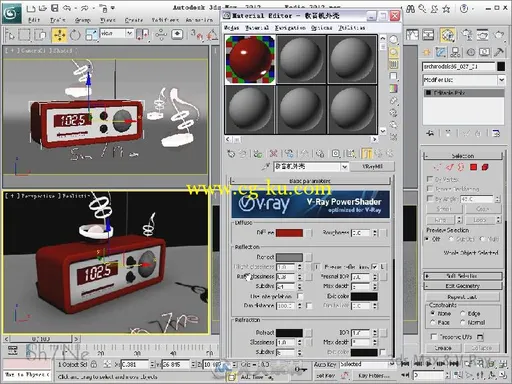Enable the By Angle checkbox
The image size is (512, 384).
[x=430, y=199]
